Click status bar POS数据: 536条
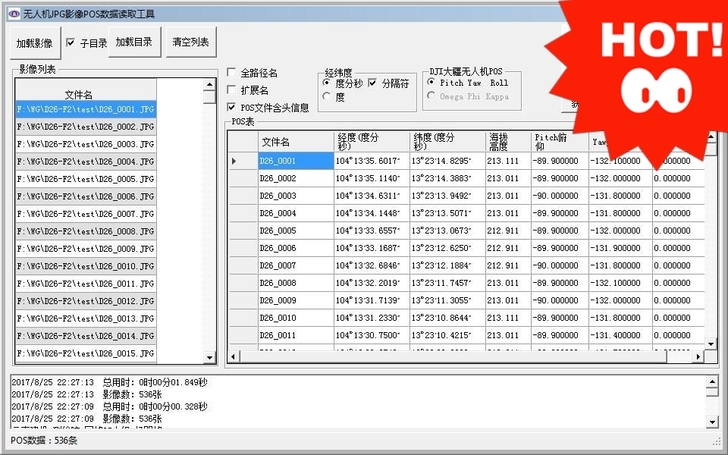This screenshot has width=728, height=455. 44,440
